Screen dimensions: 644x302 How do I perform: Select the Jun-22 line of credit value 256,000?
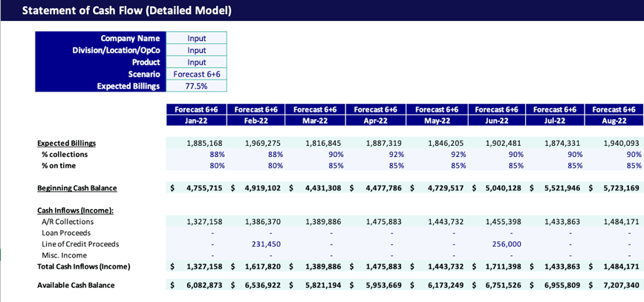coord(505,244)
